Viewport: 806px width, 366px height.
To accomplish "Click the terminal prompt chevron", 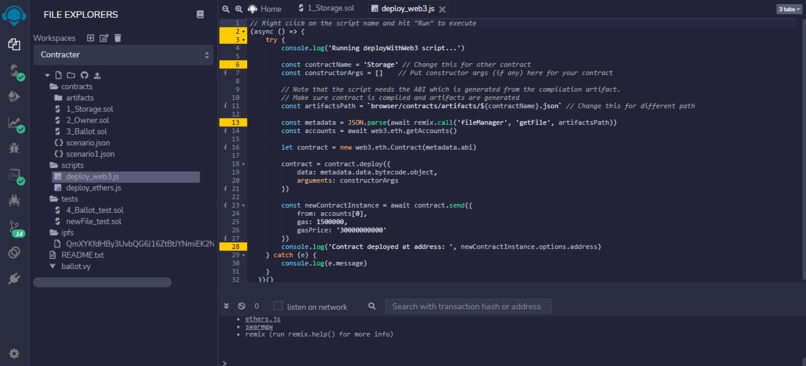I will click(x=224, y=363).
